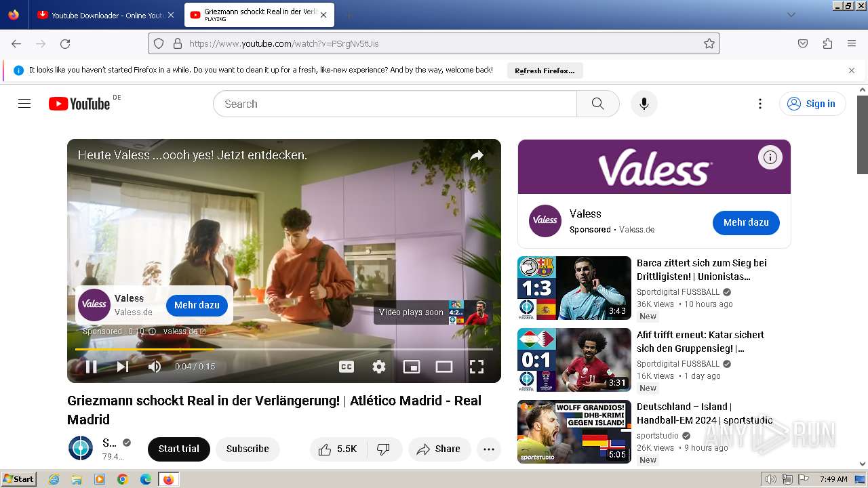Enter full screen mode

pyautogui.click(x=477, y=367)
